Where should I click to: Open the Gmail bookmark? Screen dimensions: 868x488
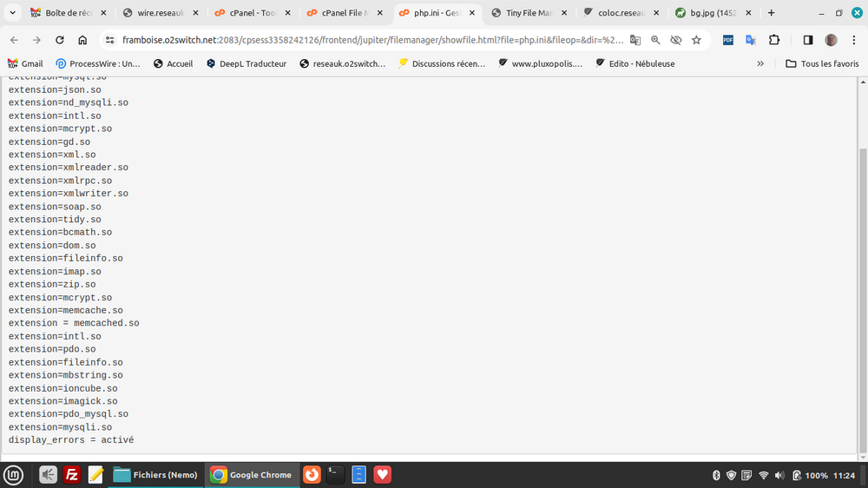point(25,63)
